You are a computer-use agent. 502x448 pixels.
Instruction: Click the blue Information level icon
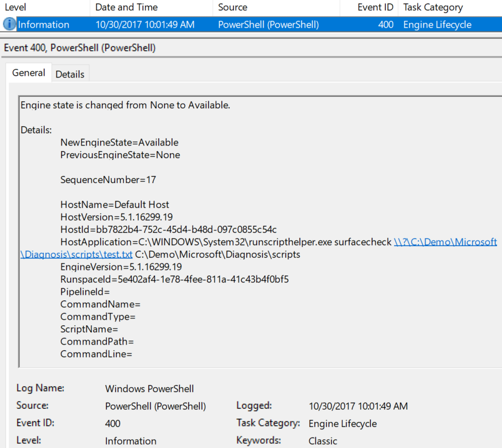[9, 24]
